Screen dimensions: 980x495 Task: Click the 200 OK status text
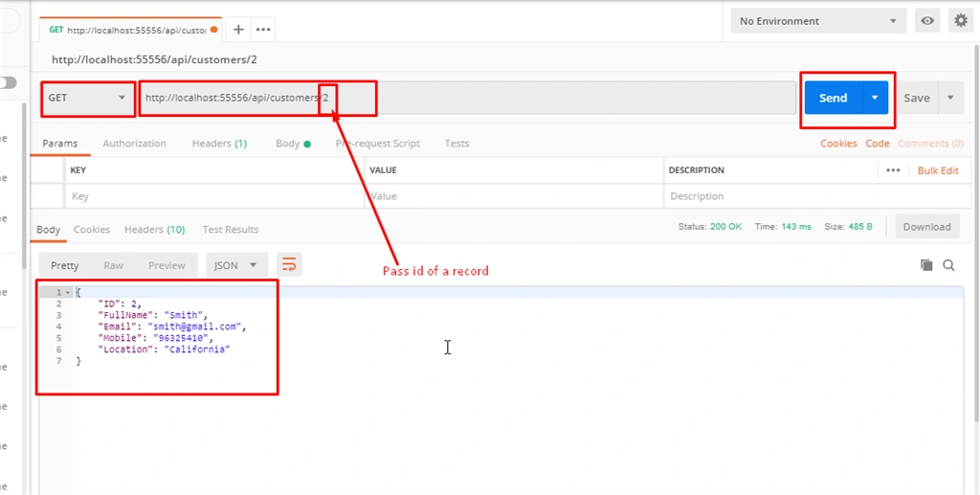tap(725, 226)
